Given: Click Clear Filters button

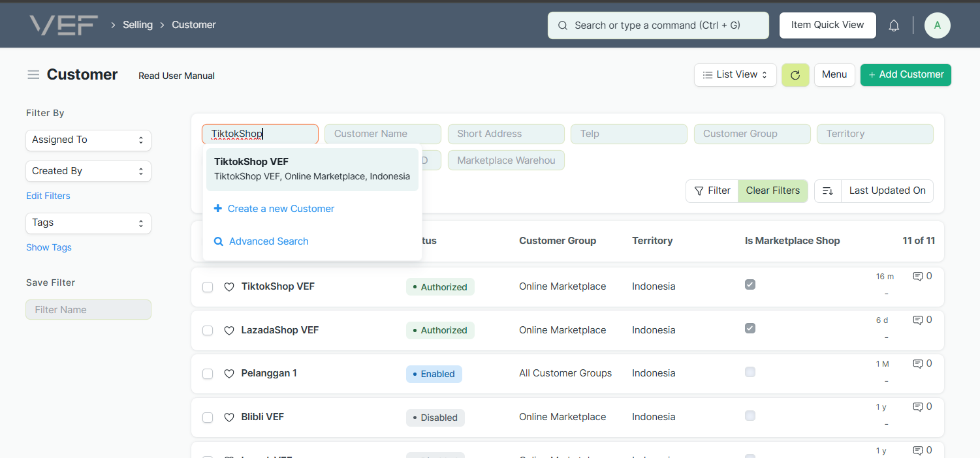Looking at the screenshot, I should pyautogui.click(x=773, y=191).
